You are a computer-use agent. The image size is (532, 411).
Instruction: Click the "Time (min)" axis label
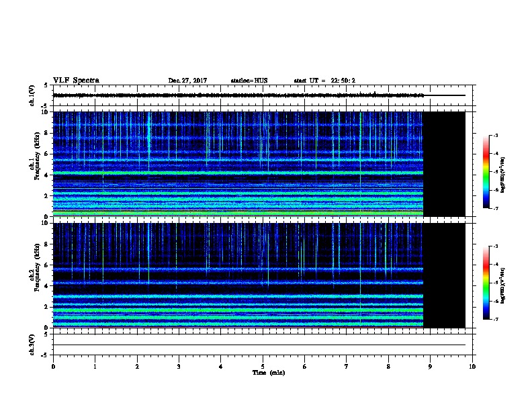click(x=269, y=373)
